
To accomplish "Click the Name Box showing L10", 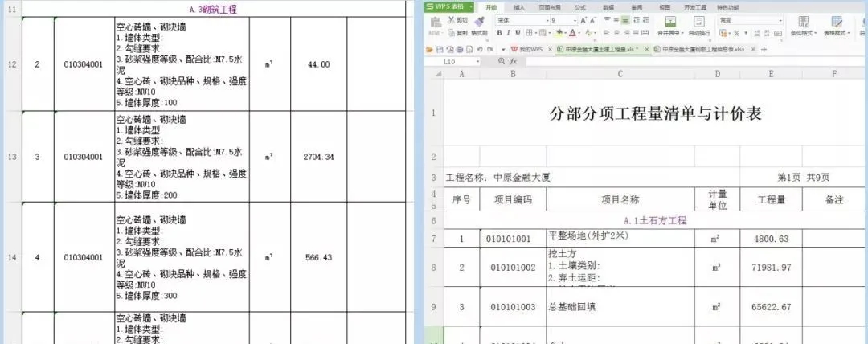I will point(452,62).
